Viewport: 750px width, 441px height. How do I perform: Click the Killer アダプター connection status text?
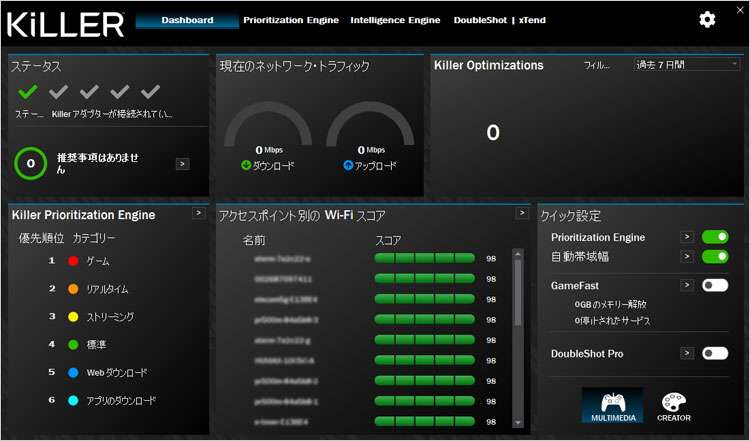tap(112, 114)
